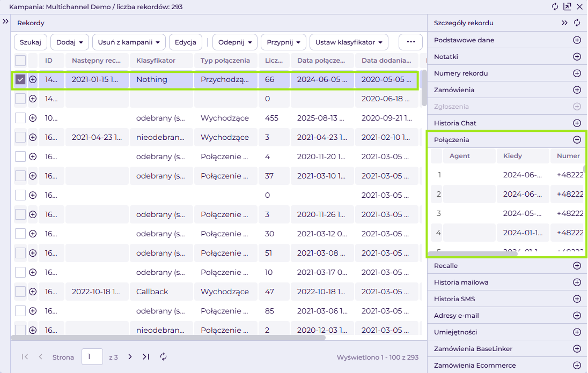Go to the first page icon
588x373 pixels.
25,357
